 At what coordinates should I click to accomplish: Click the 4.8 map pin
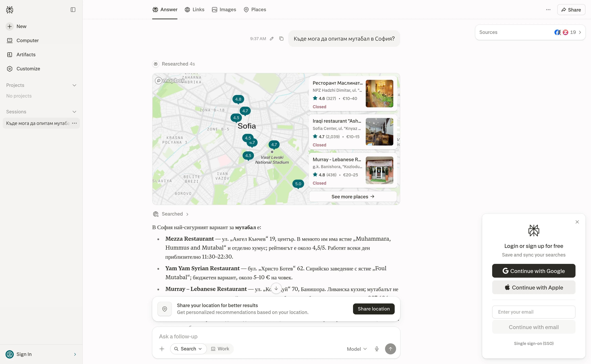tap(238, 99)
